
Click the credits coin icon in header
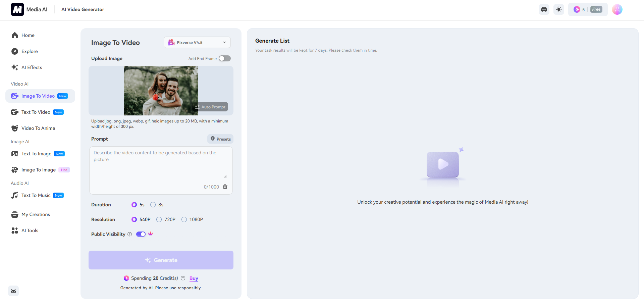tap(577, 9)
